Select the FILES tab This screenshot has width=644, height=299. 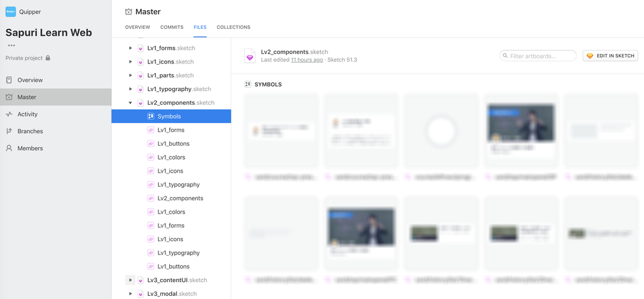click(x=200, y=27)
